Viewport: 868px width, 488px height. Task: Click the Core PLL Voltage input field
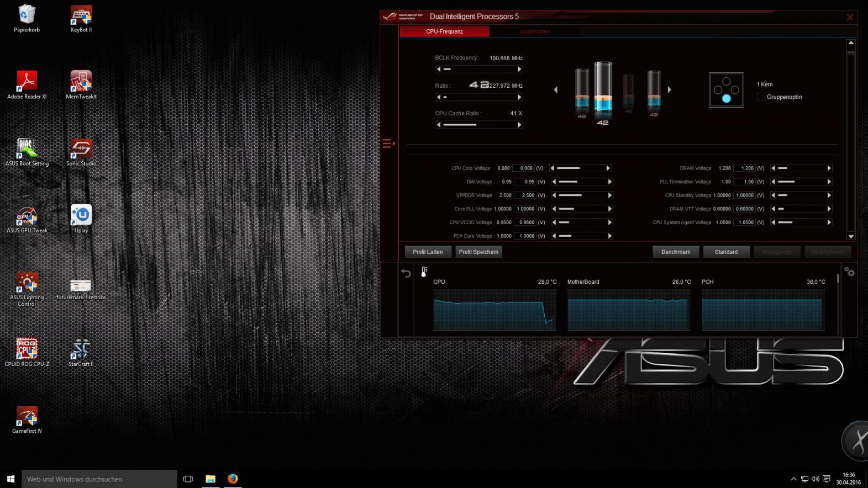pyautogui.click(x=525, y=209)
